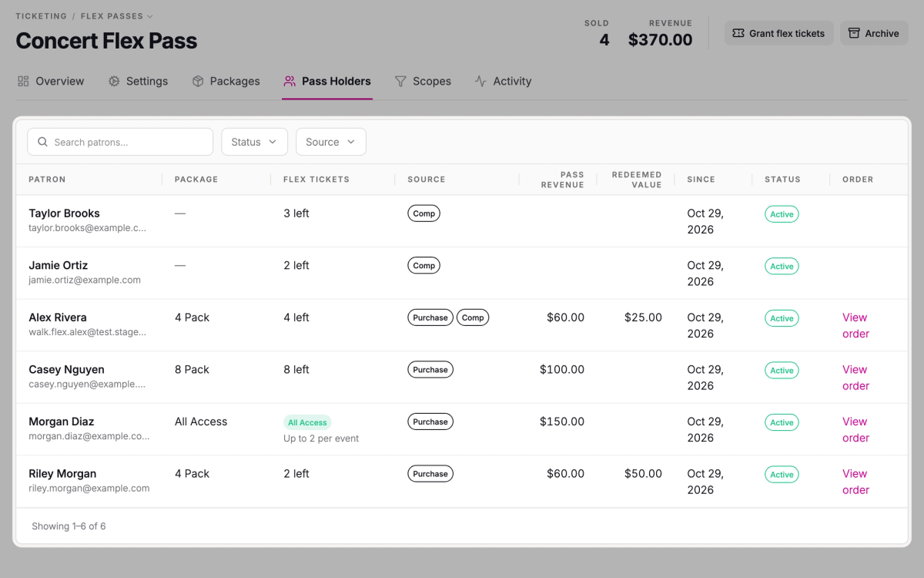Click the ticket icon in Grant flex tickets
Viewport: 924px width, 578px height.
(738, 33)
